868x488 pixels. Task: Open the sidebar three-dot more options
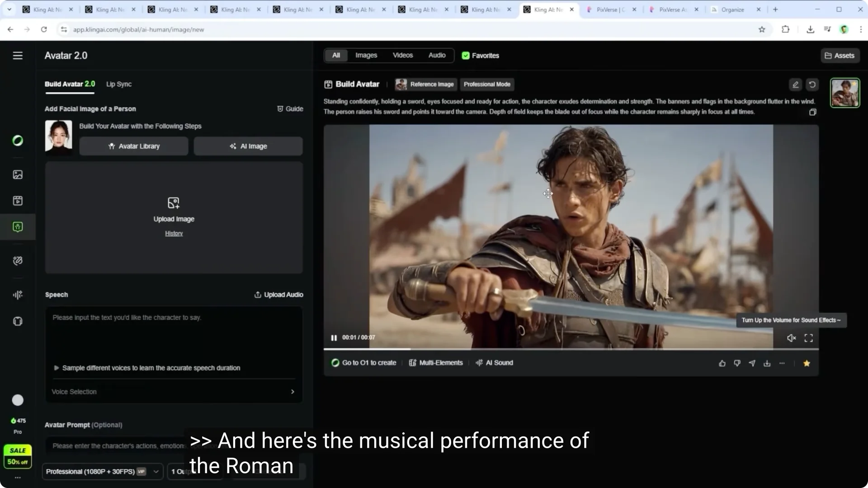coord(18,478)
